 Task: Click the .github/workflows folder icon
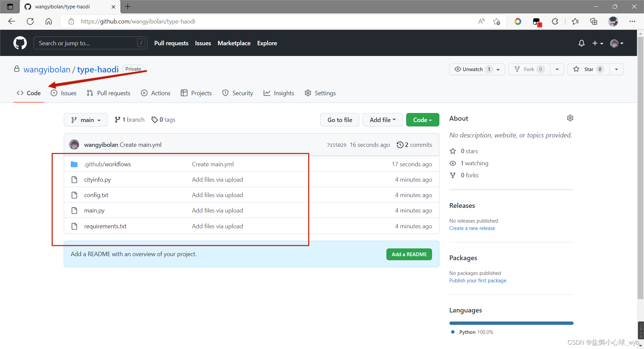(x=74, y=164)
